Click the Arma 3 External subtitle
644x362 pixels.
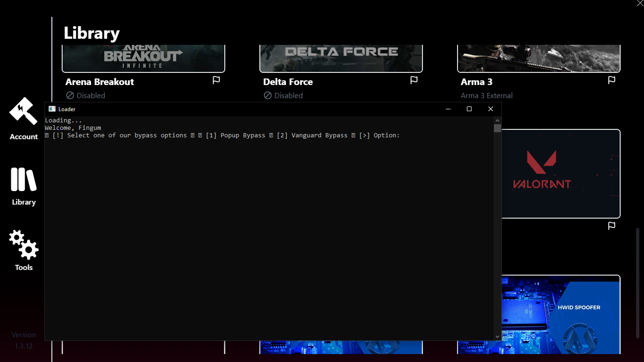(487, 95)
